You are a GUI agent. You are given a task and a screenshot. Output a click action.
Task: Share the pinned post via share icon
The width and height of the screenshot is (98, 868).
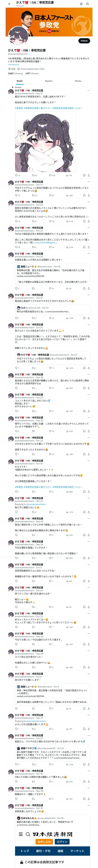coord(89,175)
